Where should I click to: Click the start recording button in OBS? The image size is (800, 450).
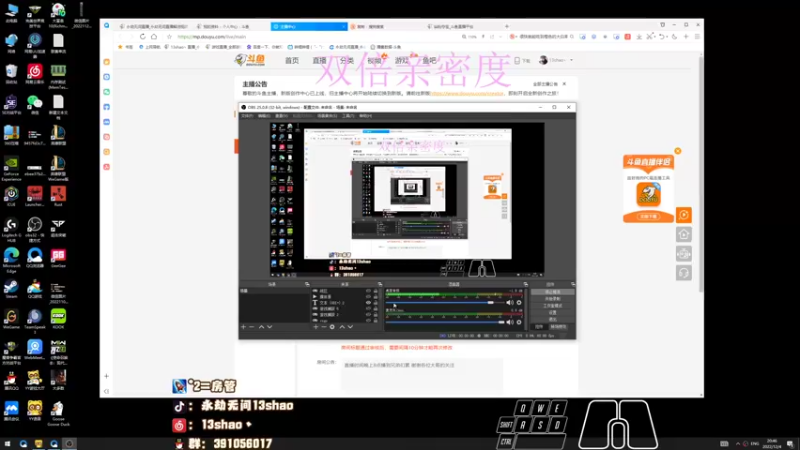click(553, 298)
